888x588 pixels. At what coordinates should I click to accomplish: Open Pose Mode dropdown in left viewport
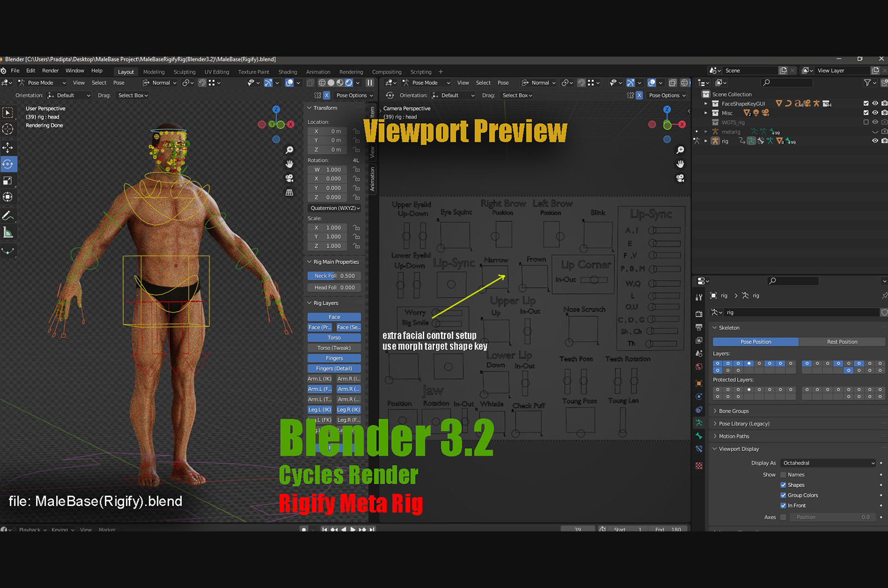pyautogui.click(x=42, y=83)
